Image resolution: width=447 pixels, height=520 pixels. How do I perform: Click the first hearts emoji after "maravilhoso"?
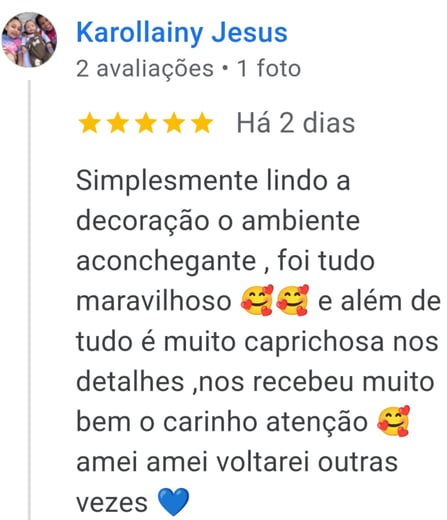coord(257,300)
